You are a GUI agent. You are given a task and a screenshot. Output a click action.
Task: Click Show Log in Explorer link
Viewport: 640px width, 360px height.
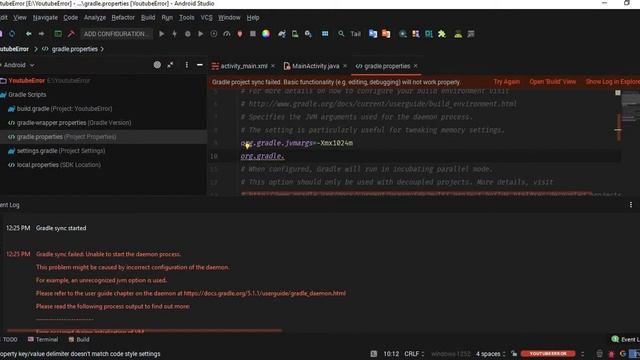point(613,82)
